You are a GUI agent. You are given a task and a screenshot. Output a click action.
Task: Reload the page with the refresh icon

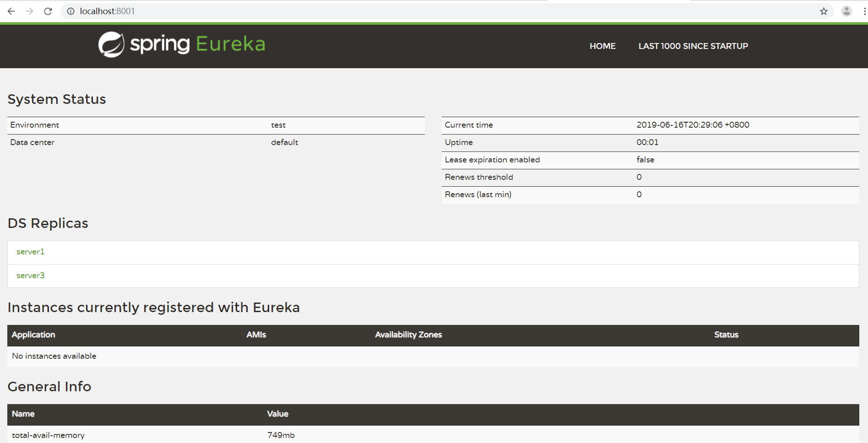coord(48,11)
